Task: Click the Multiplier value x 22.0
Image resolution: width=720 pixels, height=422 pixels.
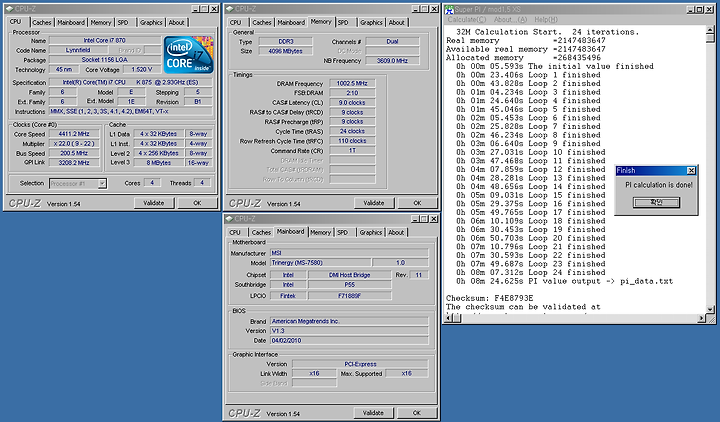Action: [x=73, y=144]
